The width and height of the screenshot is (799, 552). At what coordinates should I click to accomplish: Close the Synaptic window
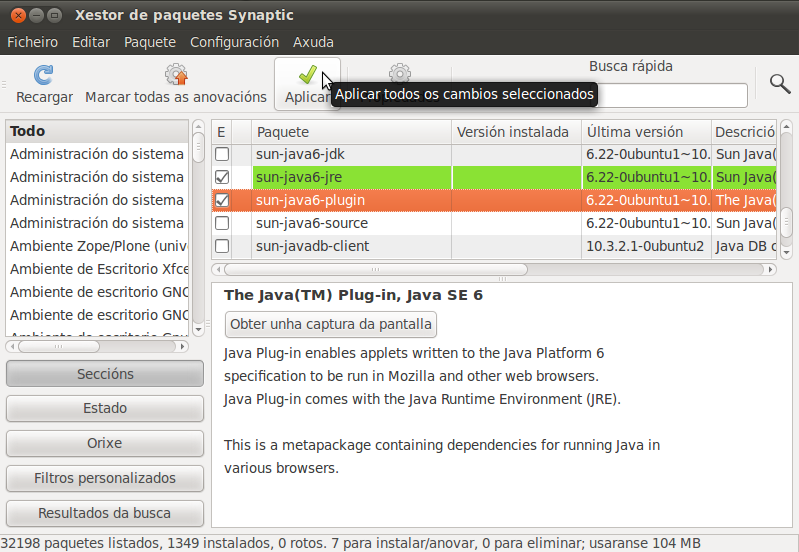pyautogui.click(x=18, y=15)
